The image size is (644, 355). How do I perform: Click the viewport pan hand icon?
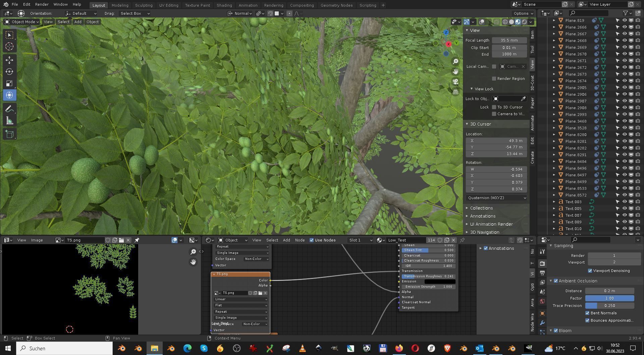(x=455, y=72)
